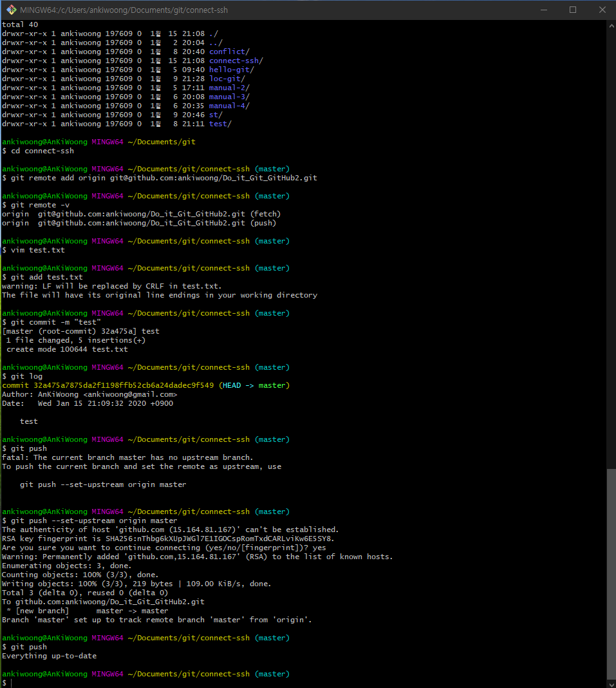This screenshot has width=616, height=688.
Task: Click the scrollbar up arrow
Action: [x=611, y=26]
